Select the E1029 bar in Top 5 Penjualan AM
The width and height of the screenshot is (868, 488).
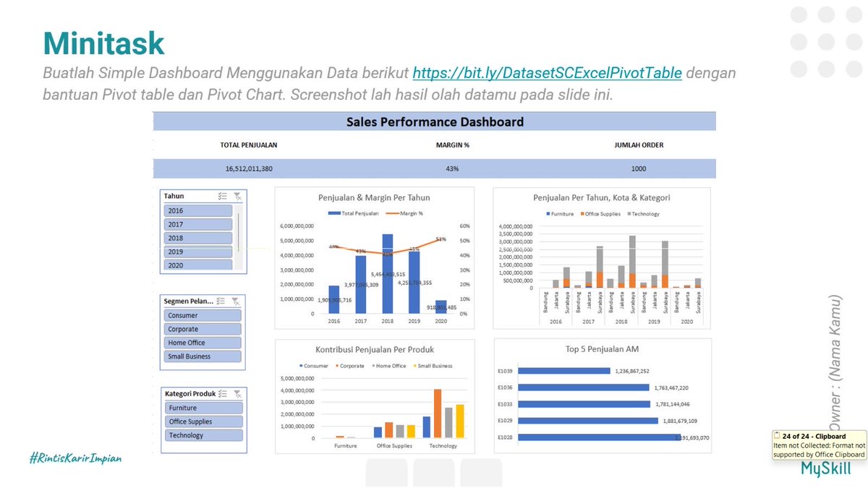(589, 421)
